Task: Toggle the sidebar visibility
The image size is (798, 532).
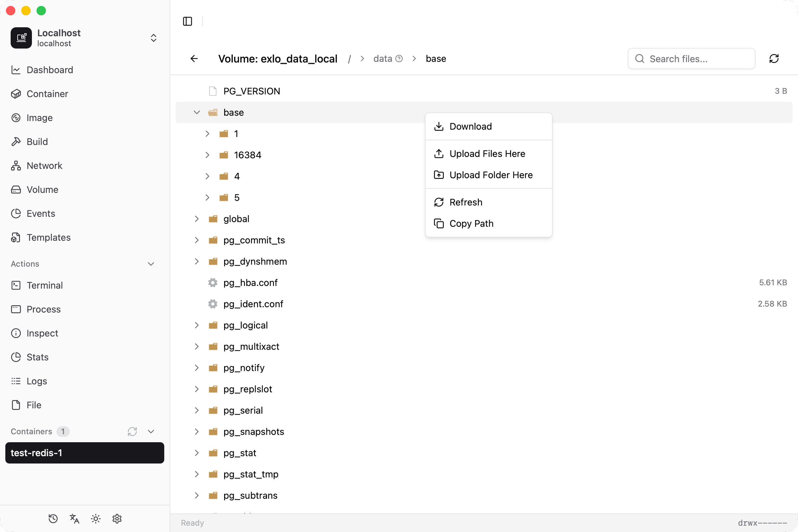Action: pos(187,21)
